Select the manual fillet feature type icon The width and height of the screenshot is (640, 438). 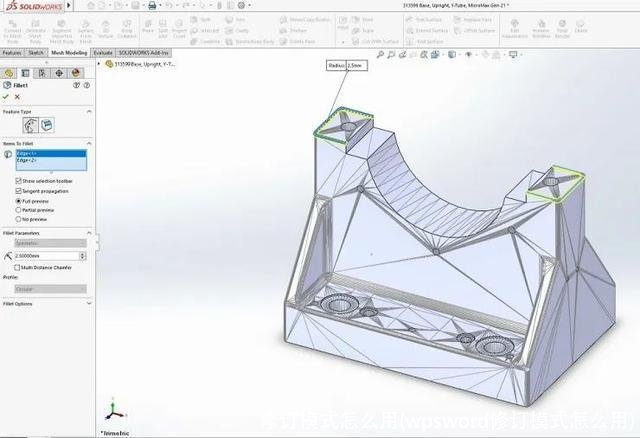[31, 125]
